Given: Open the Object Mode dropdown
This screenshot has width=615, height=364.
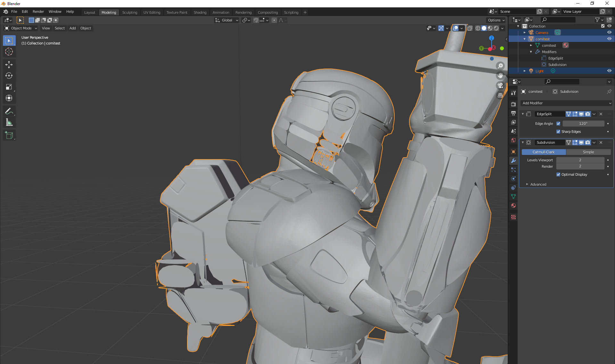Looking at the screenshot, I should click(21, 28).
